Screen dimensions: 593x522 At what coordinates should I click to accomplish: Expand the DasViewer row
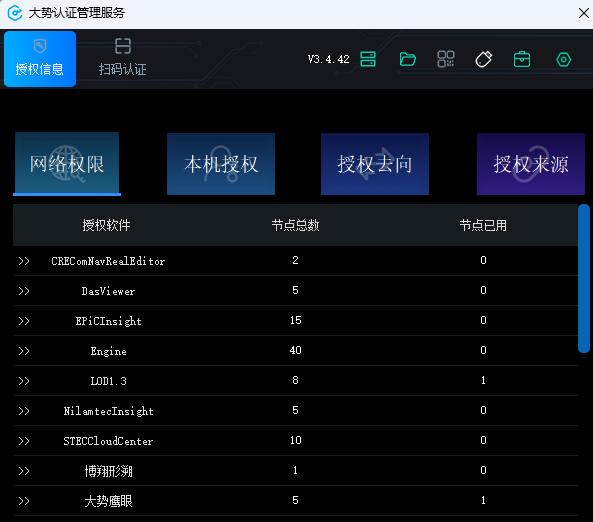[x=24, y=291]
